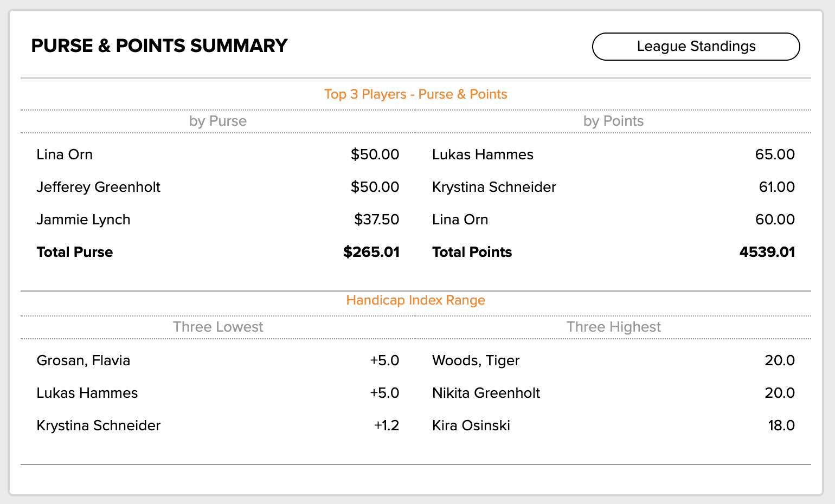Click Woods, Tiger in Three Highest
Screen dimensions: 835x504
click(476, 360)
